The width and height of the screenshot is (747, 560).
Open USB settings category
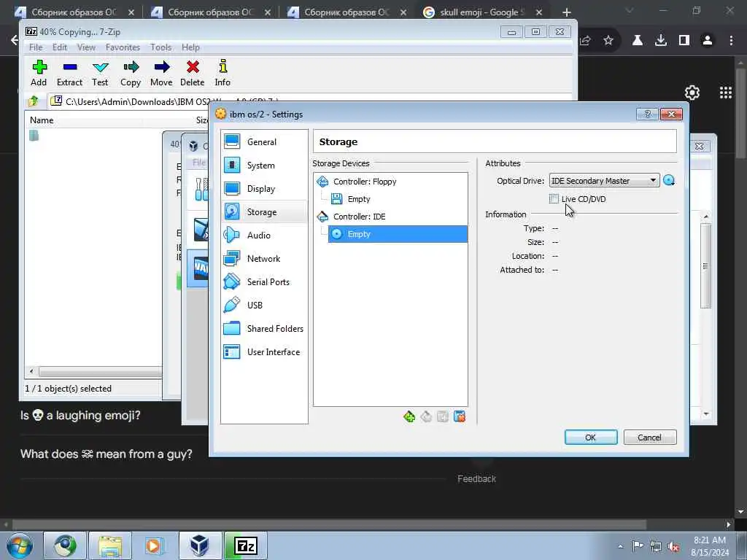[264, 306]
